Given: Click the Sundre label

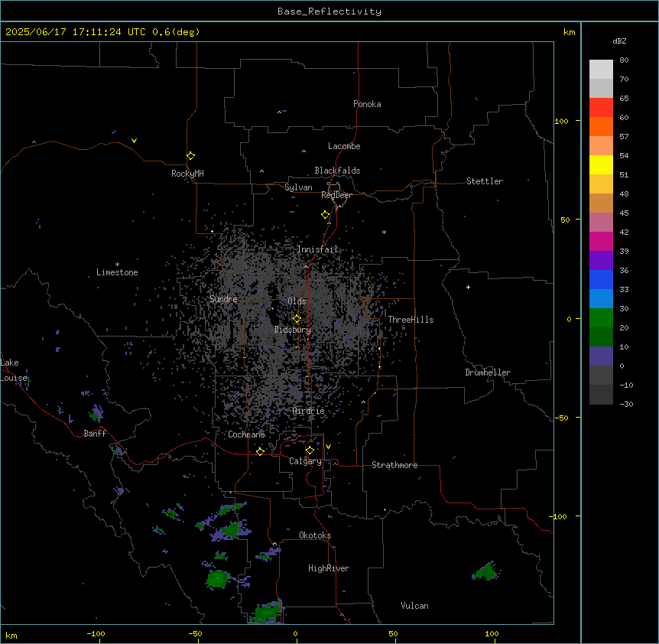Looking at the screenshot, I should (223, 299).
